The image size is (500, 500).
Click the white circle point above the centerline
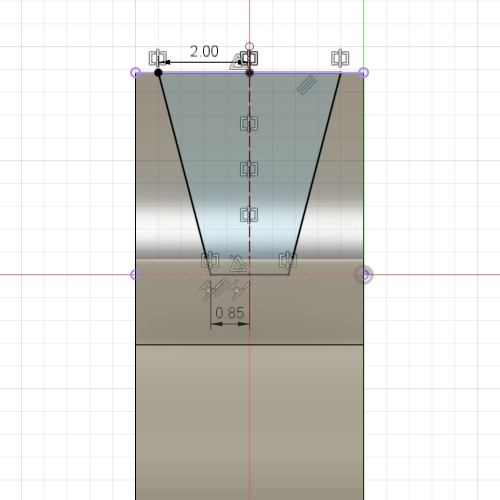coord(249,46)
